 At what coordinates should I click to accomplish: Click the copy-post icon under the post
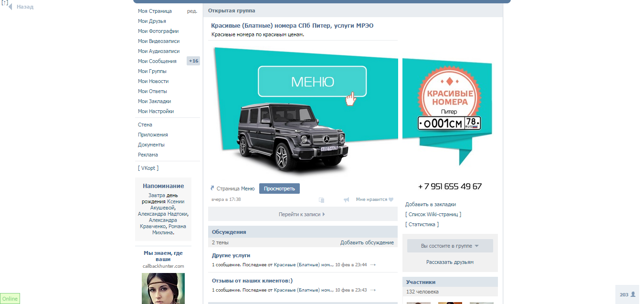point(322,200)
